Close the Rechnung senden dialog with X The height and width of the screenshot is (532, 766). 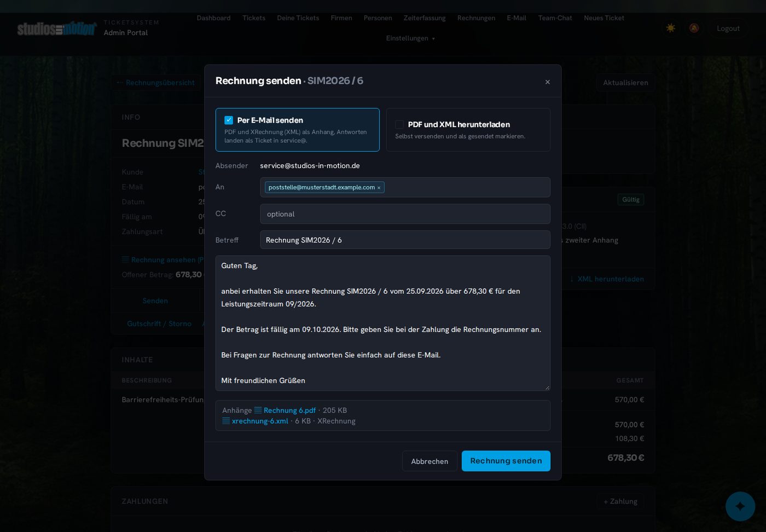tap(547, 82)
